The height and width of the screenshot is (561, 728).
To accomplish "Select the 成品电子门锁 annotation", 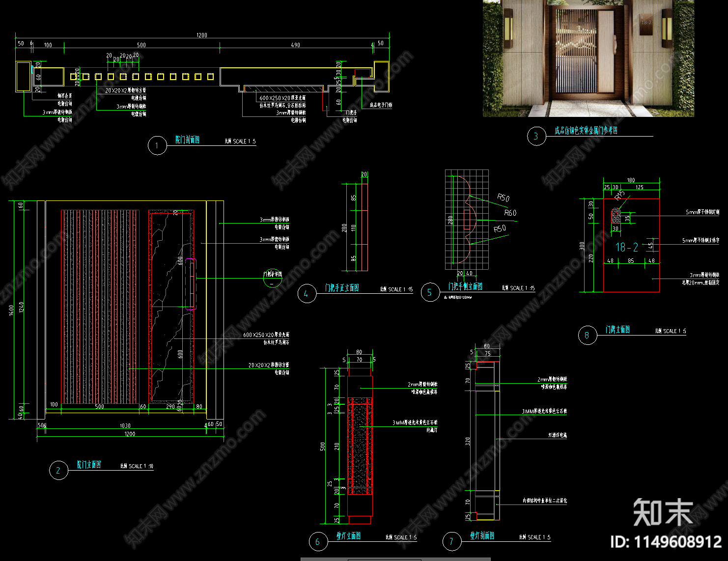I will (381, 105).
